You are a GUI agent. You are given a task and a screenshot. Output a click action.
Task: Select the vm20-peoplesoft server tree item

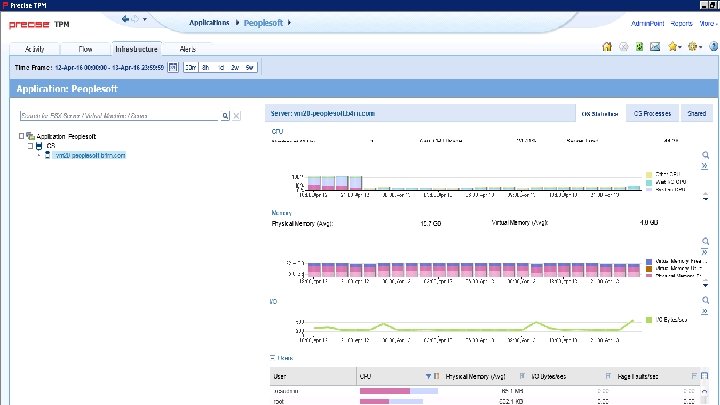pos(90,155)
